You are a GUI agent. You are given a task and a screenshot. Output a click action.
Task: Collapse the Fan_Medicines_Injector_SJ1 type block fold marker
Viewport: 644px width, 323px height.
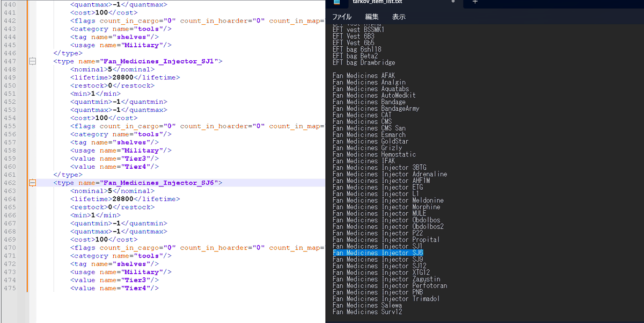point(32,61)
